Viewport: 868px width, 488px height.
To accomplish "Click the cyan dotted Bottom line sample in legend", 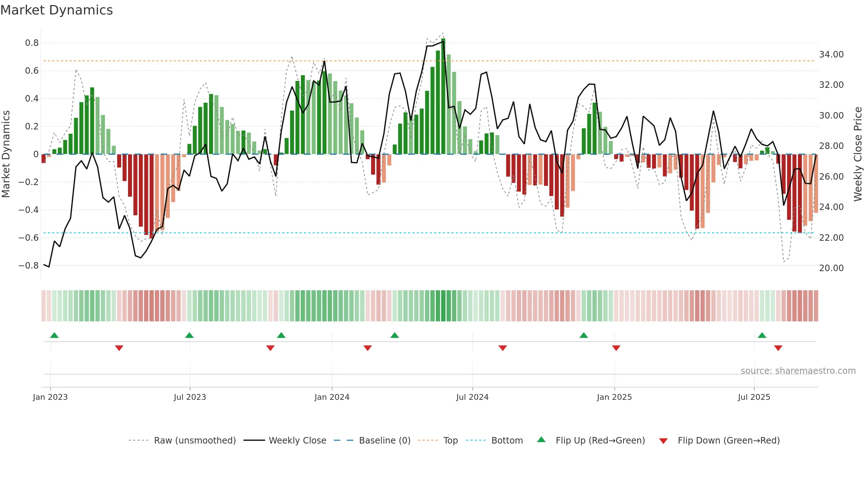I will click(x=476, y=440).
